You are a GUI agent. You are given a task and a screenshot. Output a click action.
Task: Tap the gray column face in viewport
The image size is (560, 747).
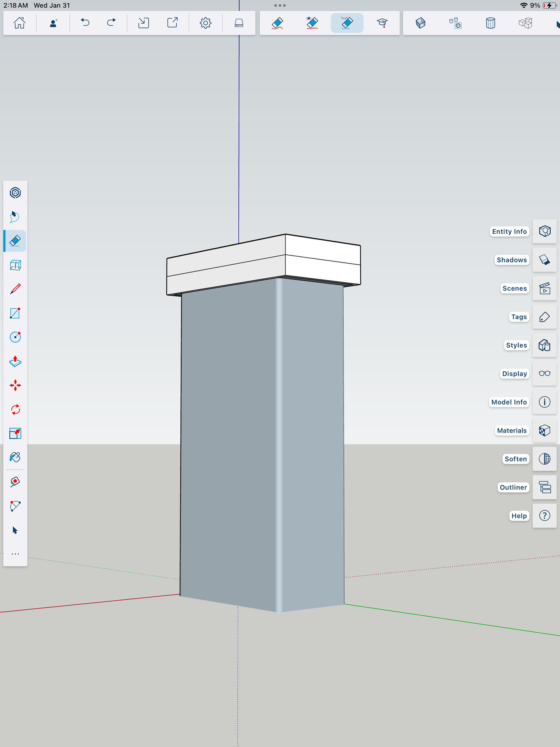pos(230,439)
